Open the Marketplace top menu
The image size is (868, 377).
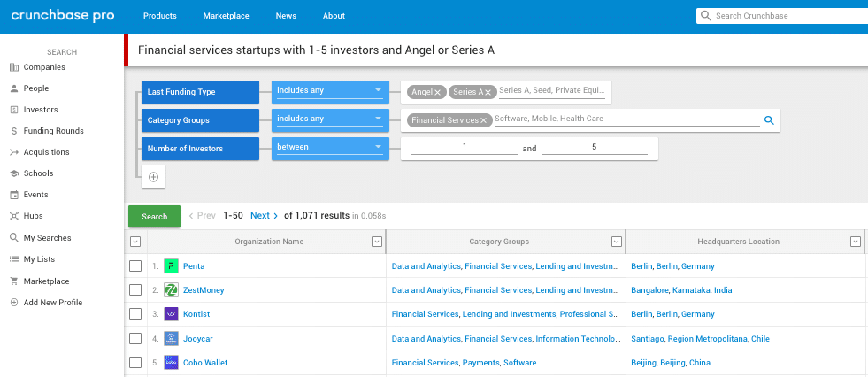[226, 16]
